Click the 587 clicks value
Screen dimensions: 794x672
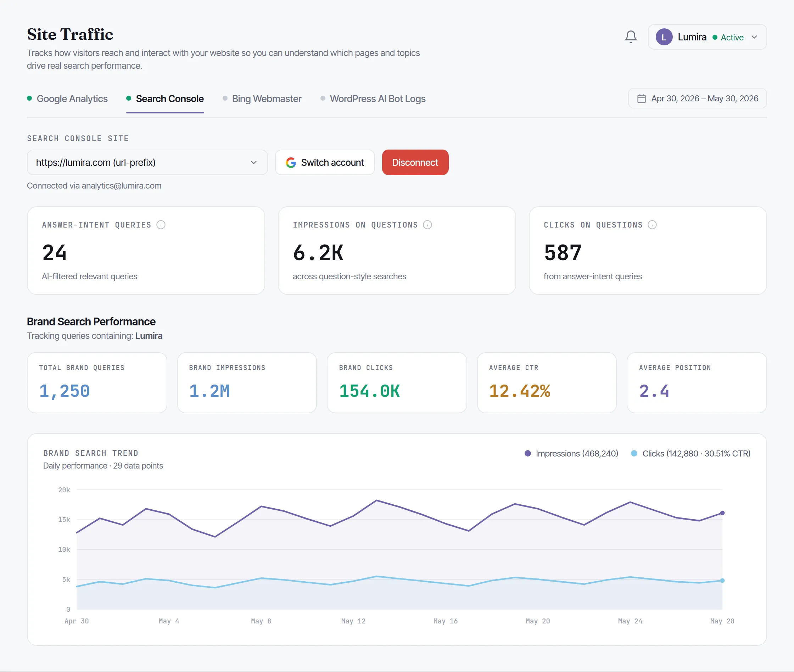coord(563,253)
